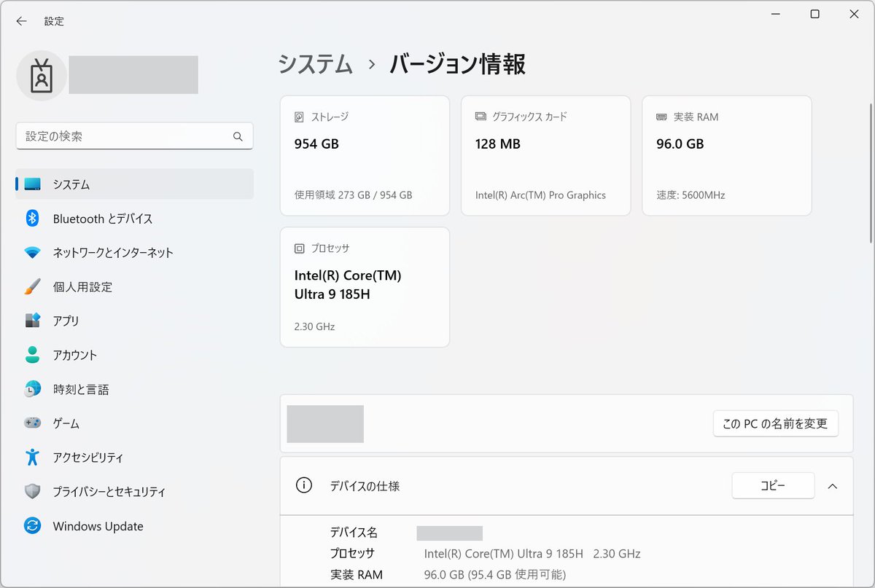Click the 時刻と言語 globe clock icon

33,389
